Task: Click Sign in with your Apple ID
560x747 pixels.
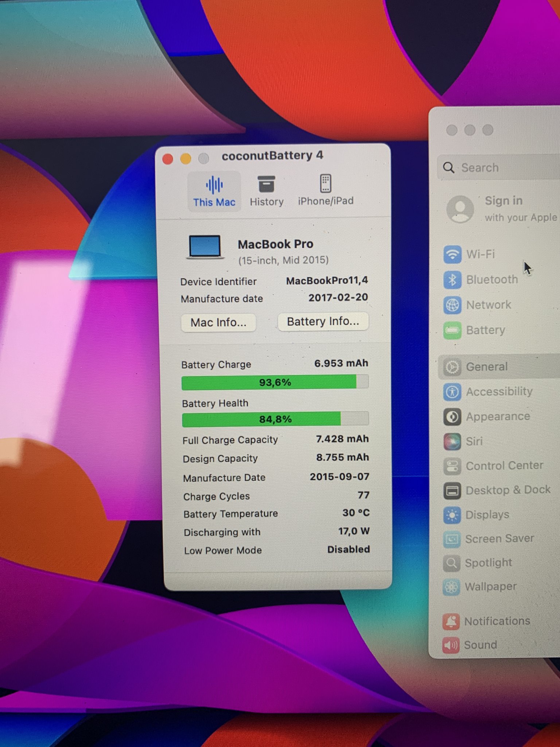Action: pyautogui.click(x=503, y=209)
